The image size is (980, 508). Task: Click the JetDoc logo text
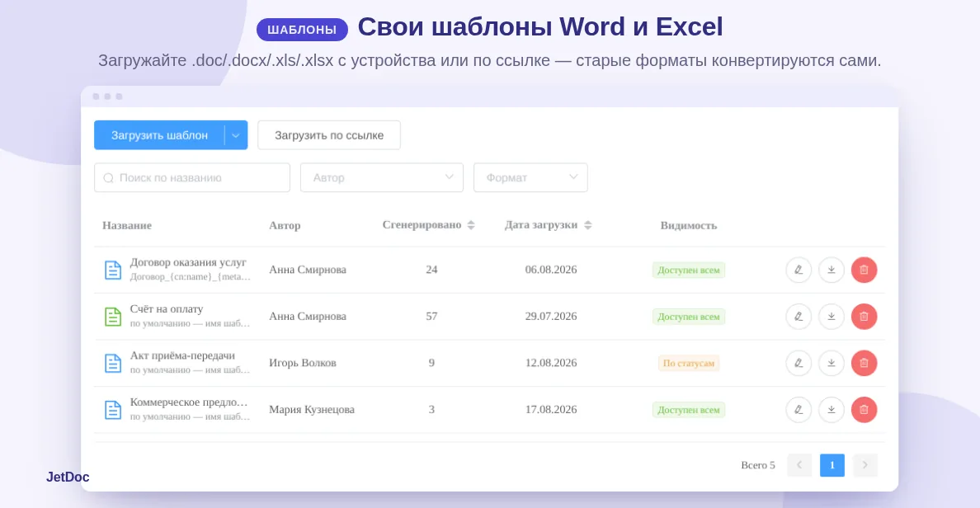coord(68,477)
